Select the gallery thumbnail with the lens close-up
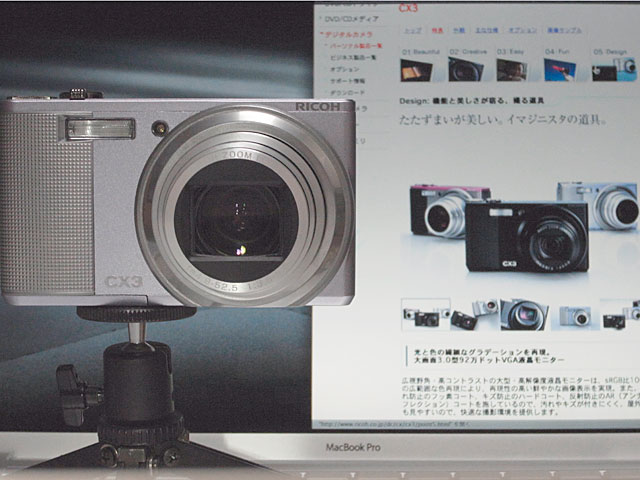 pyautogui.click(x=524, y=315)
